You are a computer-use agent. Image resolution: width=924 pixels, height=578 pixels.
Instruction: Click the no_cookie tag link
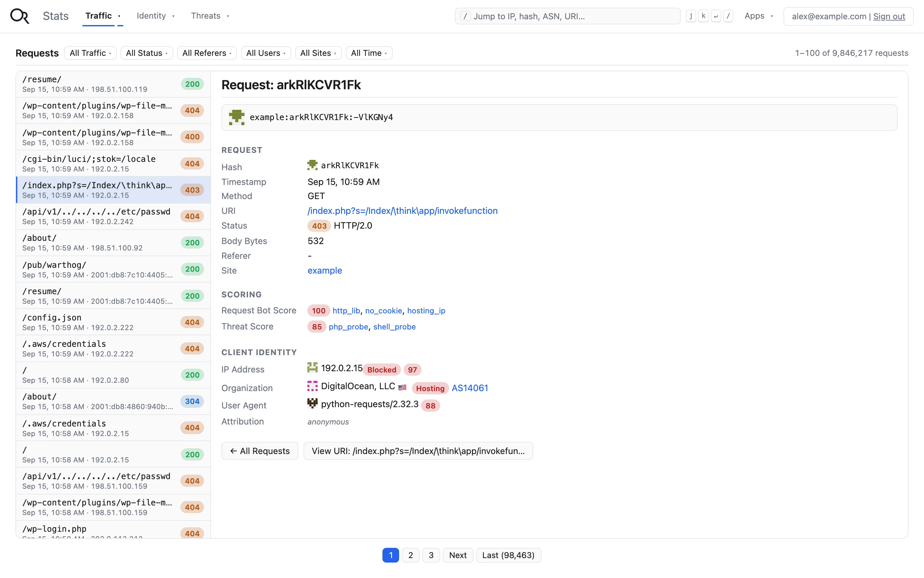click(x=383, y=311)
